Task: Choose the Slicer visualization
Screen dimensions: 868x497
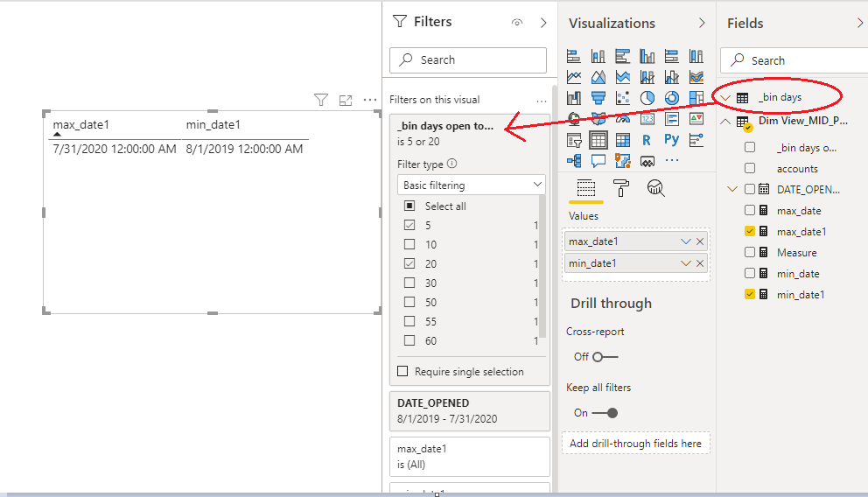Action: (x=573, y=140)
